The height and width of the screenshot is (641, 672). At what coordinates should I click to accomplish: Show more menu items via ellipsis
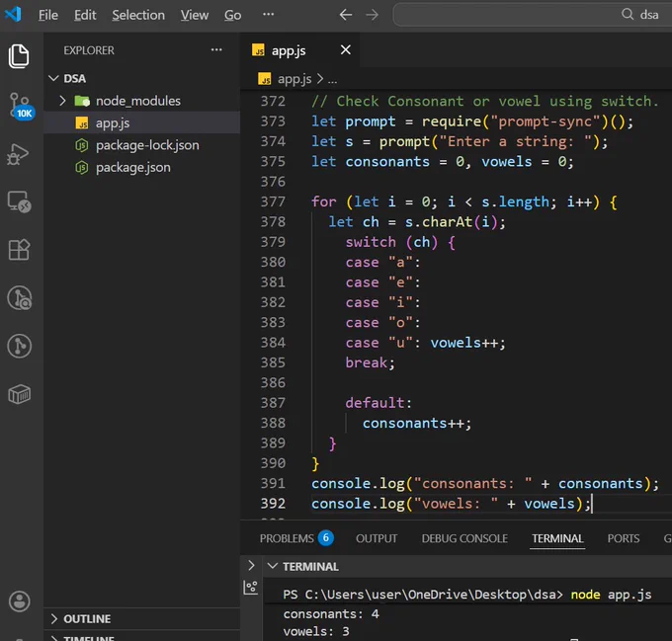[268, 14]
